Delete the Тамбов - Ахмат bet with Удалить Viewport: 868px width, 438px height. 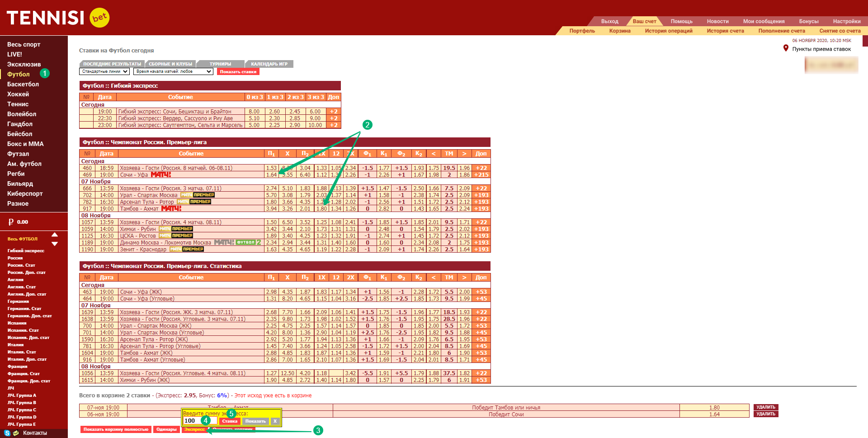coord(765,407)
